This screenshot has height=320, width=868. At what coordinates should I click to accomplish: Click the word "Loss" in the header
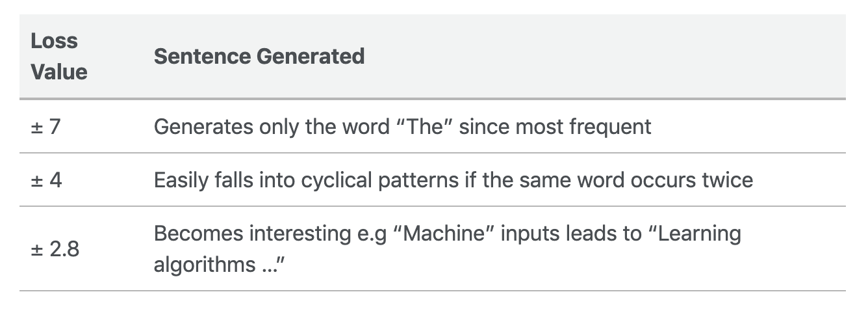click(55, 40)
